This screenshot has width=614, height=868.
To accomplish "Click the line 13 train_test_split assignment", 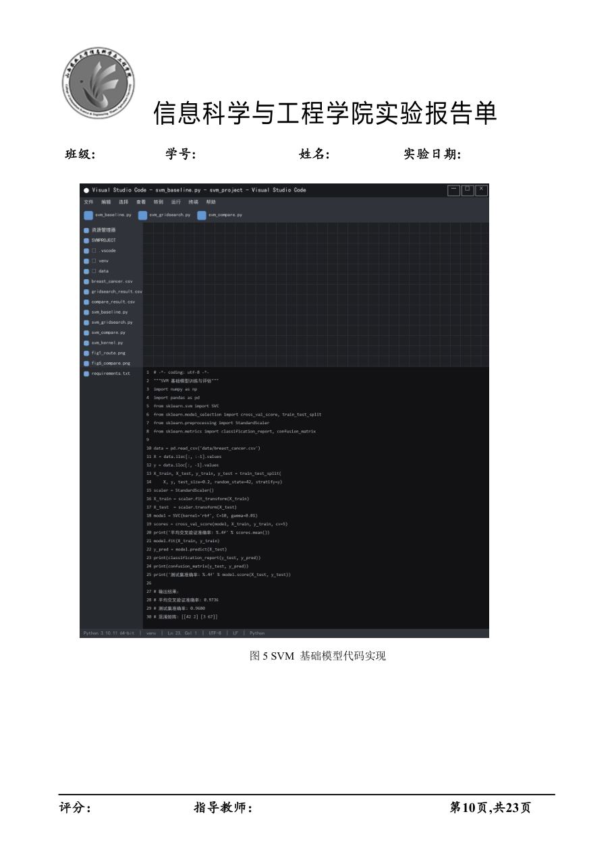I will point(217,473).
